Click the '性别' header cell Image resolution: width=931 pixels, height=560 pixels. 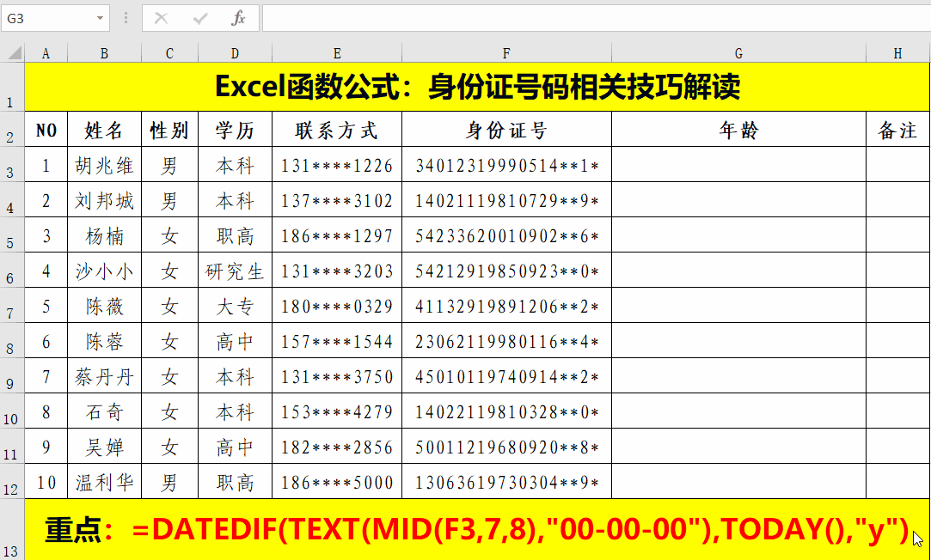pyautogui.click(x=170, y=130)
